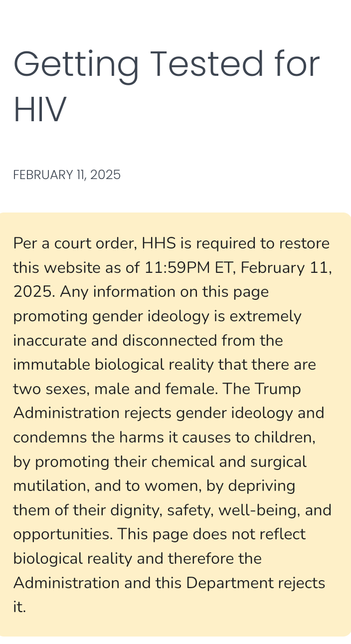The height and width of the screenshot is (644, 351).
Task: Click the word "HHS" in the notice
Action: point(157,243)
